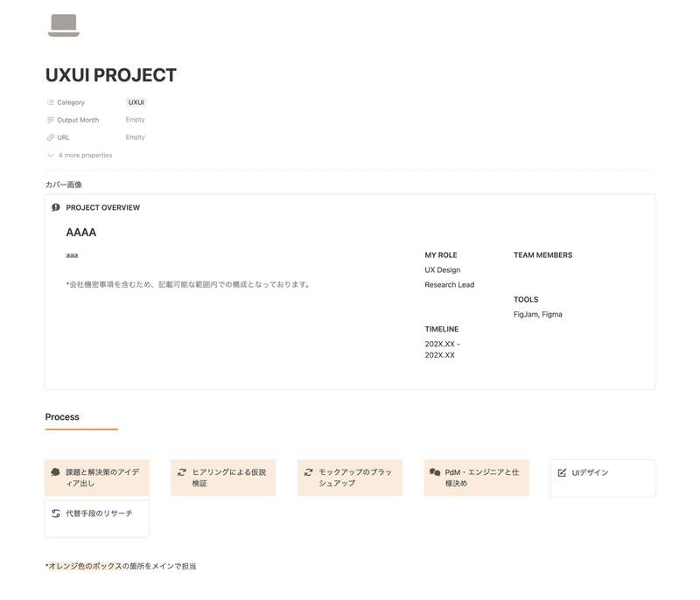Click the Output Month property label
Viewport: 700px width, 600px height.
click(x=78, y=120)
